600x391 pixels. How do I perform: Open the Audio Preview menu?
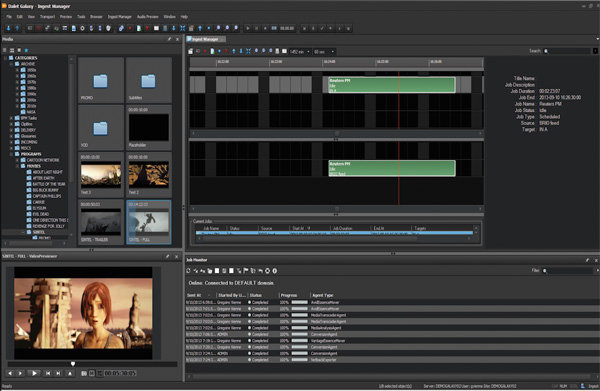click(148, 17)
